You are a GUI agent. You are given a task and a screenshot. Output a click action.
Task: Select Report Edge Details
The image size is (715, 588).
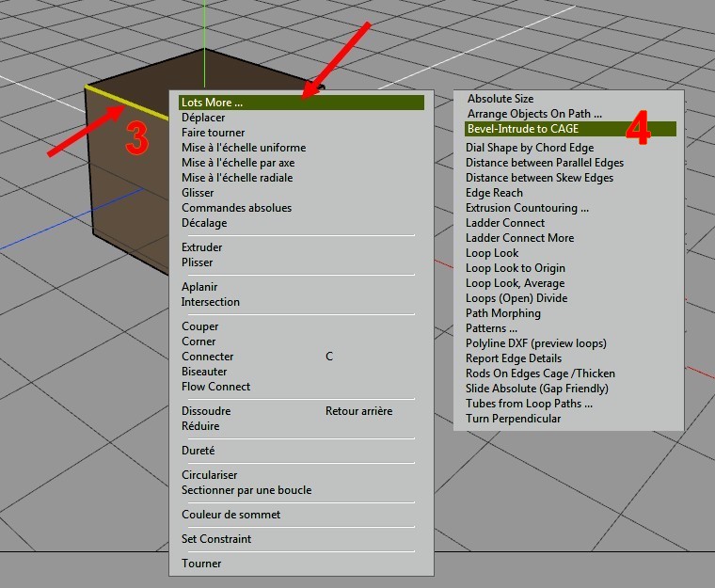click(514, 358)
